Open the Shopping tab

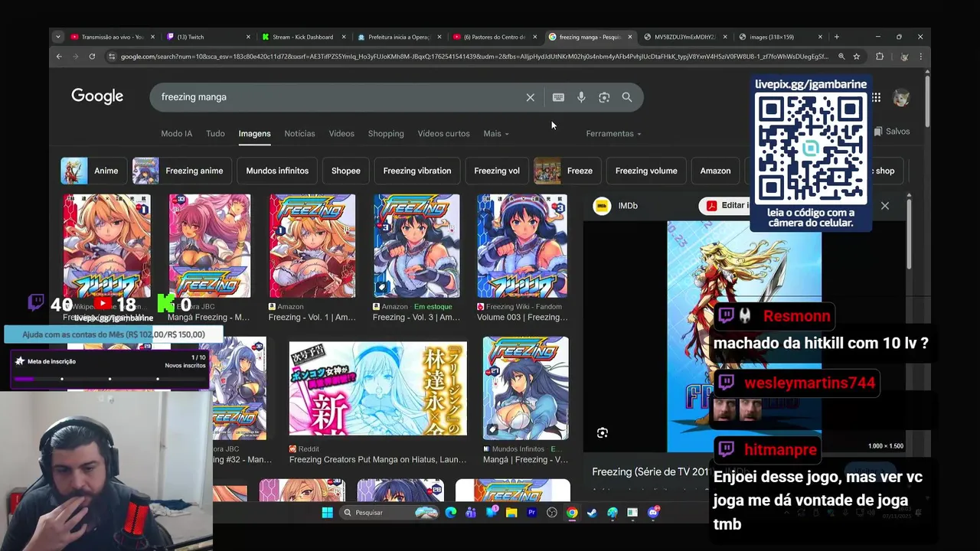(386, 134)
